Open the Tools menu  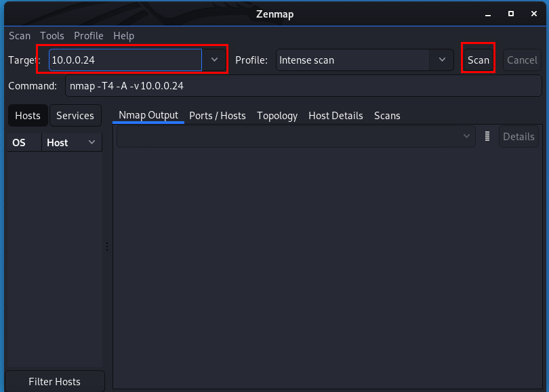pyautogui.click(x=52, y=36)
